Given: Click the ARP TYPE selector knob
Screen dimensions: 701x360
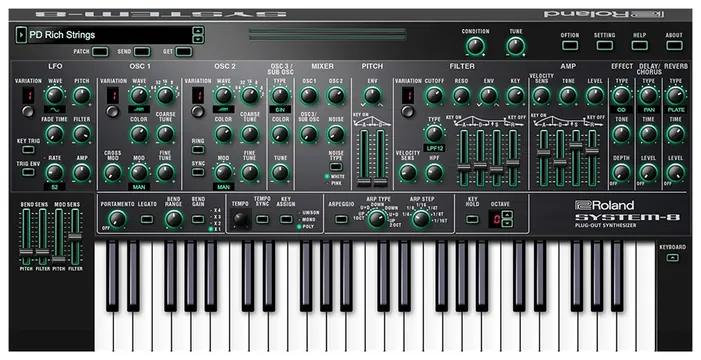Looking at the screenshot, I should (x=377, y=219).
